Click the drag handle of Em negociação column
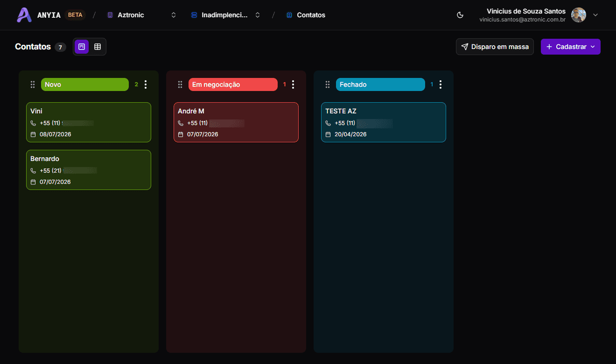Viewport: 616px width, 364px height. click(180, 84)
